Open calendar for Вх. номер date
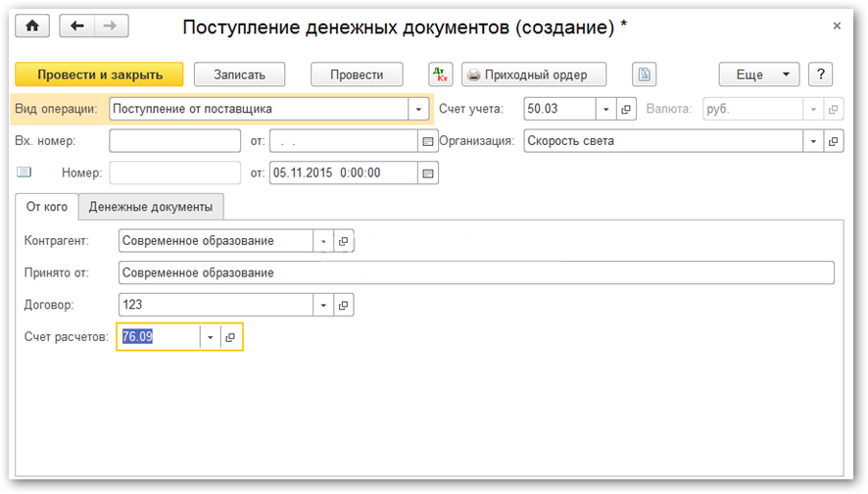This screenshot has width=868, height=494. pyautogui.click(x=428, y=141)
